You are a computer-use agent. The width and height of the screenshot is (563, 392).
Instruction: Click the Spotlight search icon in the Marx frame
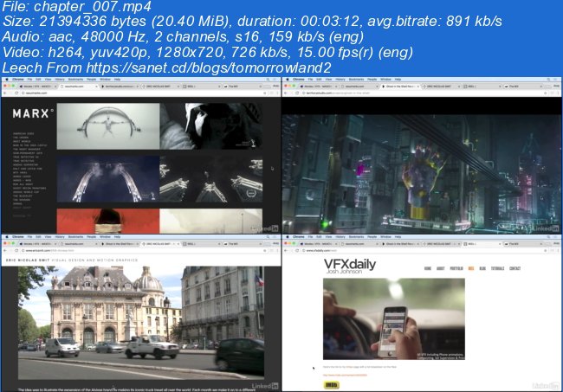[x=268, y=80]
